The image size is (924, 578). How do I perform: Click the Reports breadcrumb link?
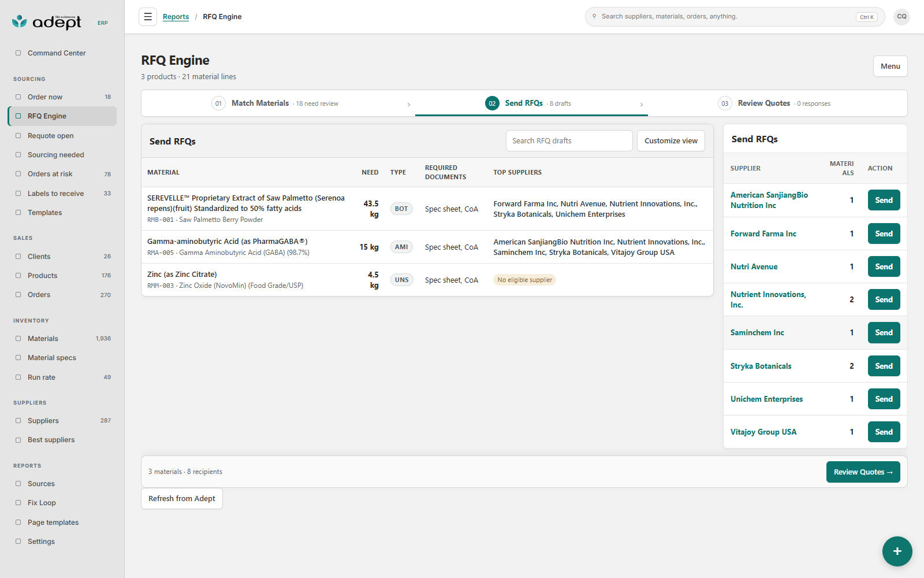tap(176, 17)
